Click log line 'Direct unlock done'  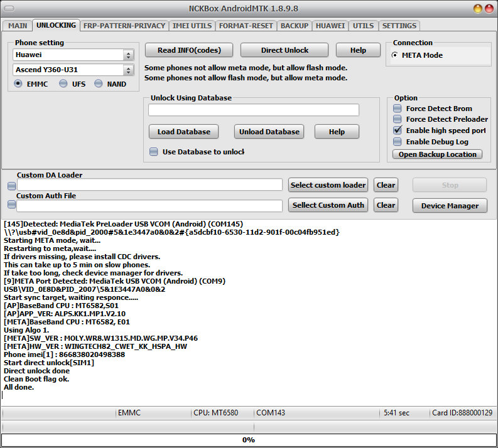coord(36,371)
